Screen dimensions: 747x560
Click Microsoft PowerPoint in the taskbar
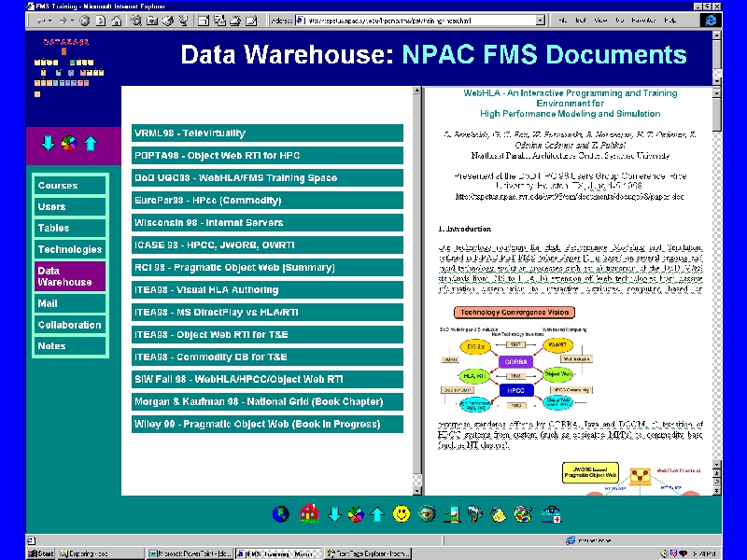pyautogui.click(x=190, y=553)
